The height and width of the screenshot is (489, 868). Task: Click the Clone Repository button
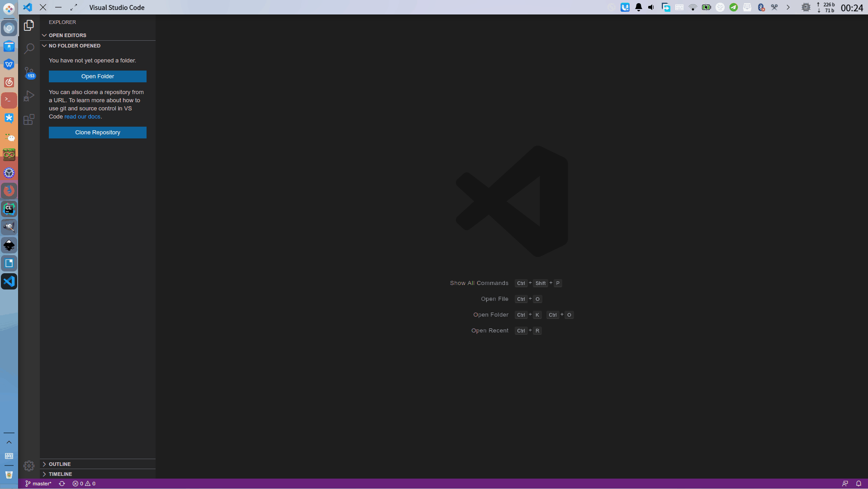[98, 133]
